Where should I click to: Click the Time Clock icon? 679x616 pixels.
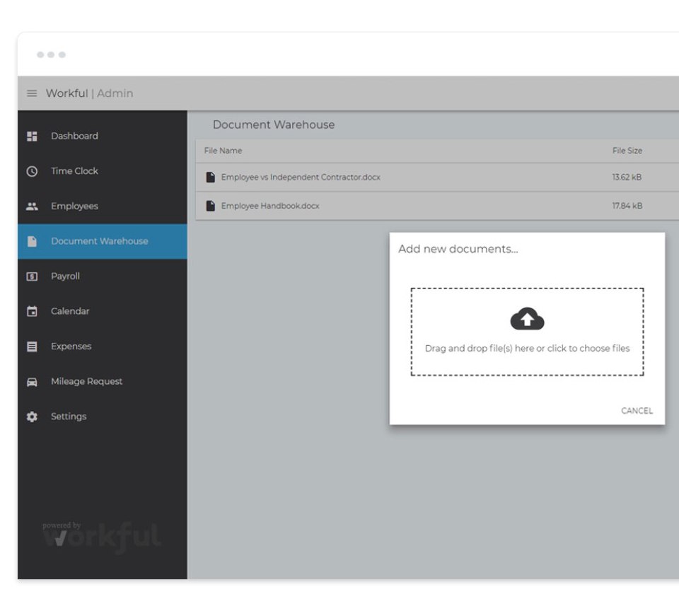pyautogui.click(x=32, y=171)
